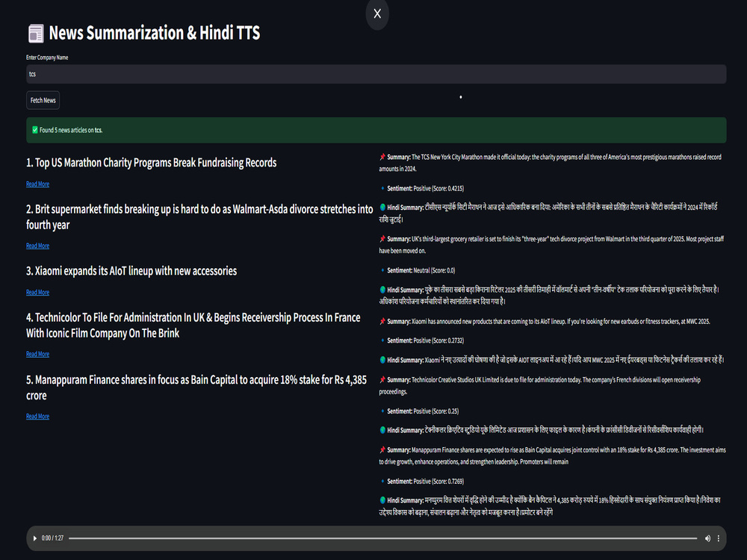This screenshot has width=747, height=560.
Task: Close the enlarged view with X button
Action: pyautogui.click(x=376, y=13)
